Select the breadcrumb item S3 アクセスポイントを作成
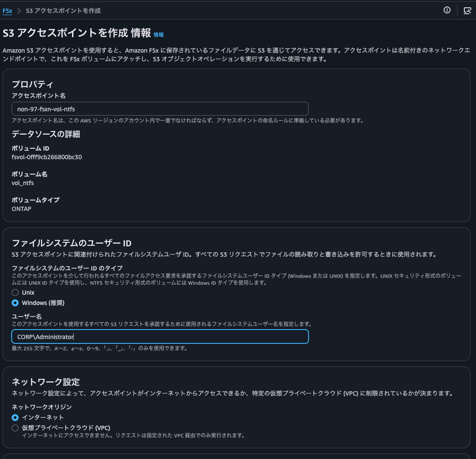The height and width of the screenshot is (459, 476). (x=63, y=11)
